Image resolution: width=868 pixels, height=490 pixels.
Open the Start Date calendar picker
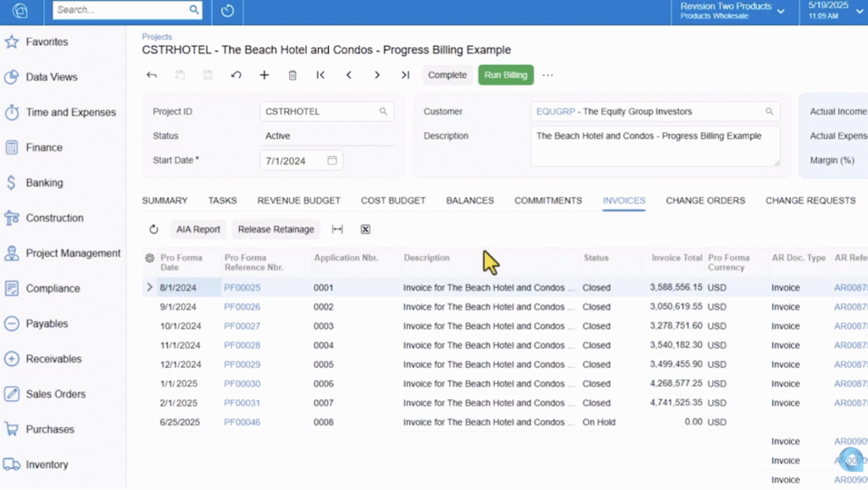332,160
